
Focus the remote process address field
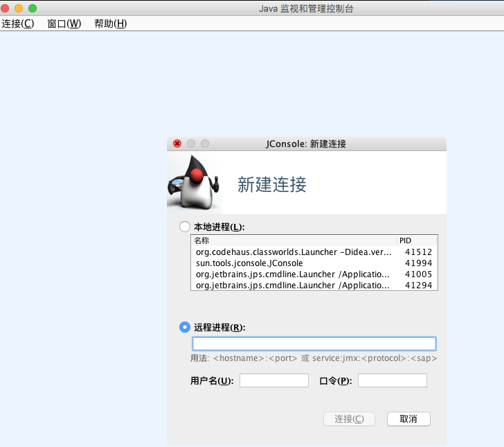pos(314,344)
